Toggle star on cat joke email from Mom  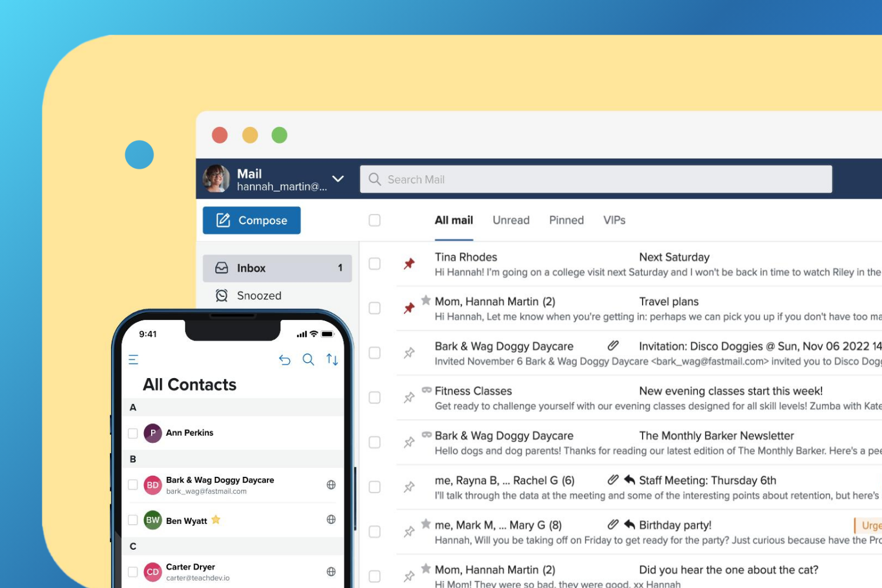click(x=426, y=568)
